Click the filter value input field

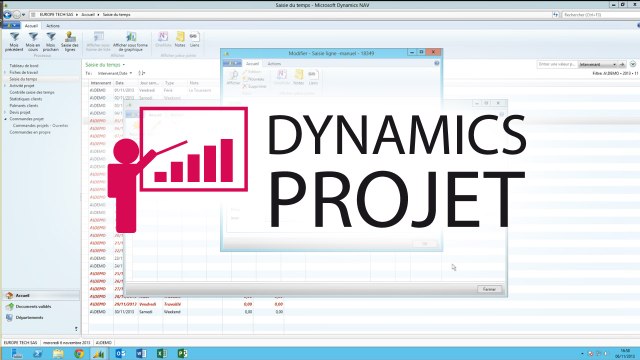[x=556, y=64]
